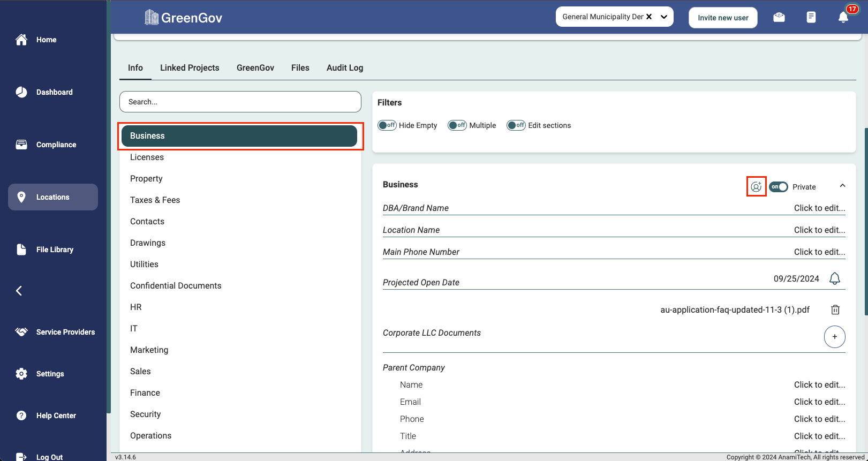
Task: Add a Corporate LLC document
Action: pyautogui.click(x=834, y=337)
